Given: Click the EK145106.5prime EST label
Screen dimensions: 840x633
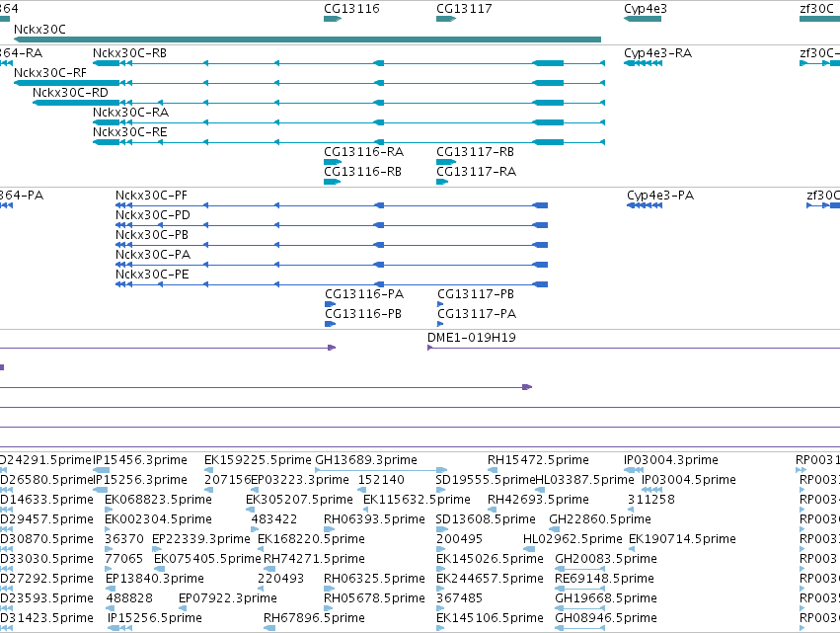Looking at the screenshot, I should pos(490,618).
